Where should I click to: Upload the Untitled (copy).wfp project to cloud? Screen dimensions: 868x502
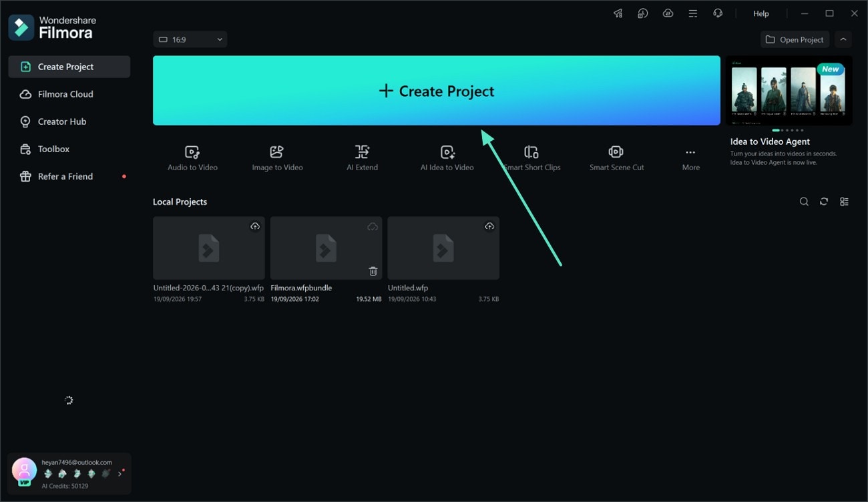tap(255, 226)
